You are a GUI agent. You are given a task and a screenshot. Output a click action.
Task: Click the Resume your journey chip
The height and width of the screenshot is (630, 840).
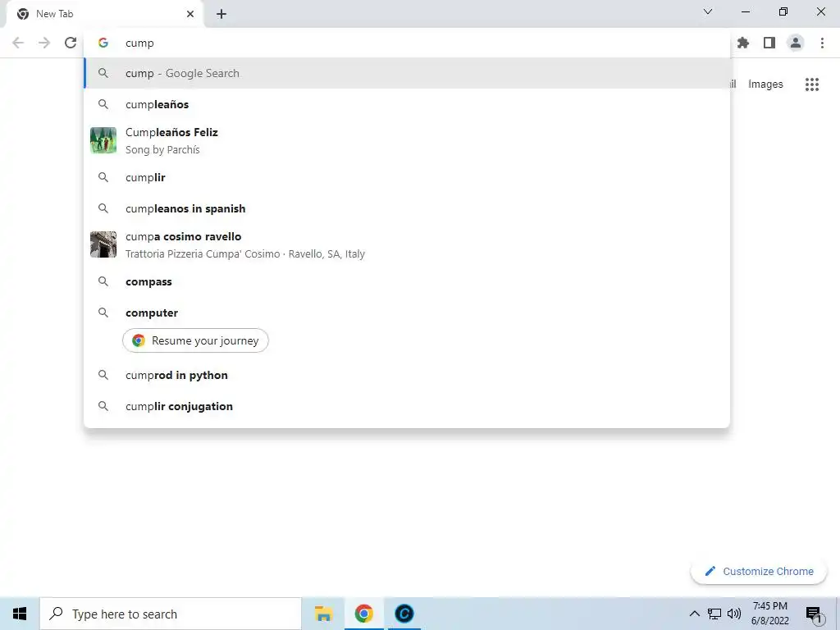[195, 340]
